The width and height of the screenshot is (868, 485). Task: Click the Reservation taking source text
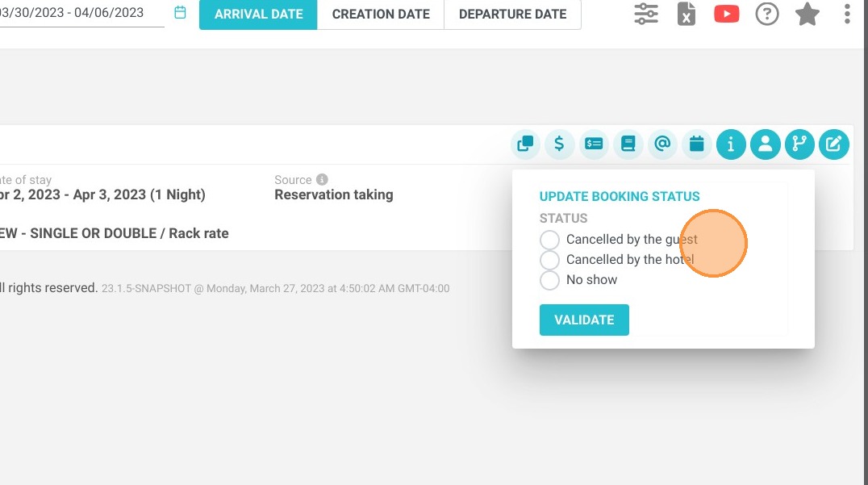pos(334,194)
